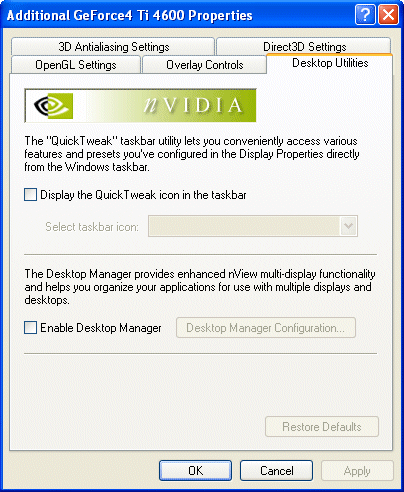Open the Select taskbar icon dropdown arrow
The height and width of the screenshot is (492, 404).
[x=348, y=226]
